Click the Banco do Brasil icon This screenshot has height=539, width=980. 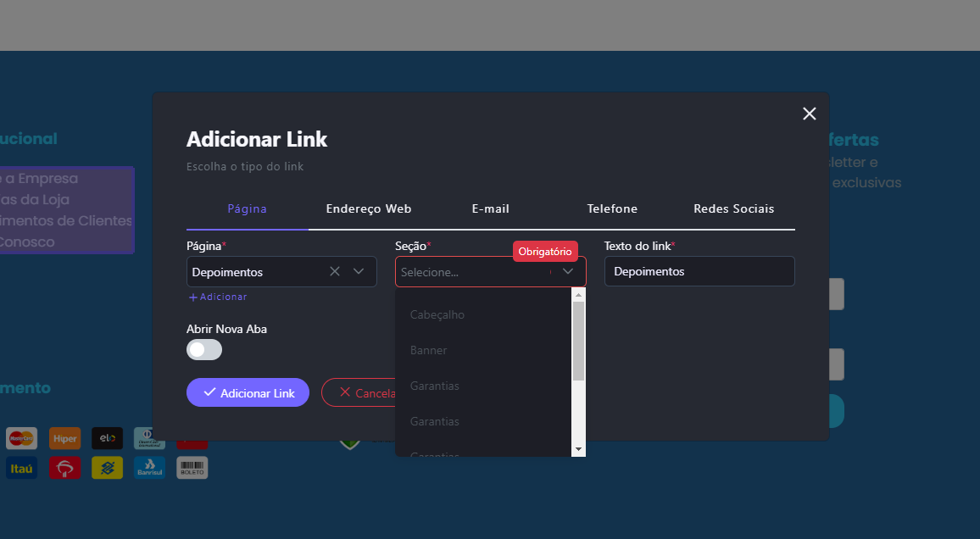click(108, 468)
